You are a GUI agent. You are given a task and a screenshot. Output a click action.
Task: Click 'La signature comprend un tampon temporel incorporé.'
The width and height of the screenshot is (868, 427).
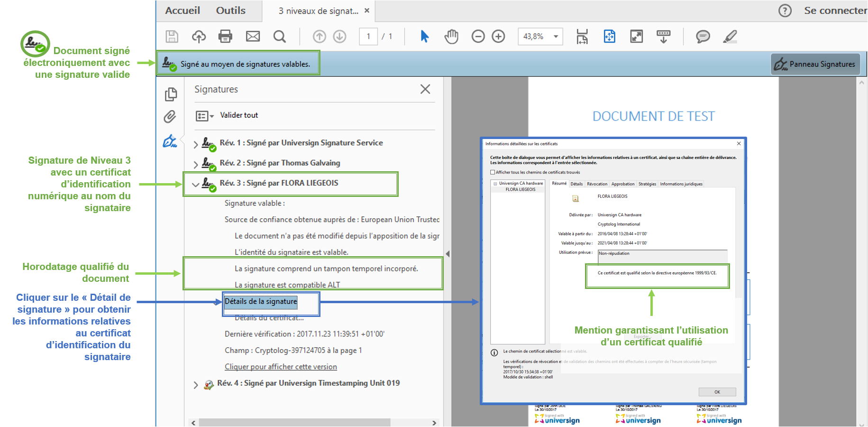tap(326, 269)
